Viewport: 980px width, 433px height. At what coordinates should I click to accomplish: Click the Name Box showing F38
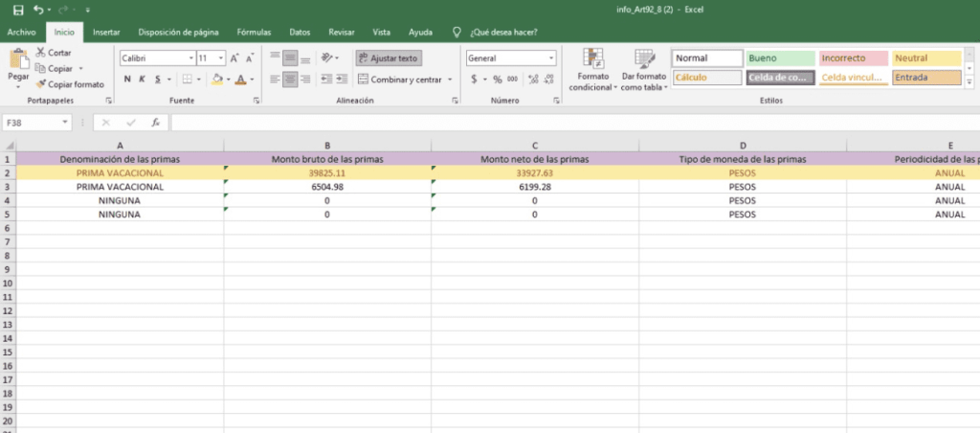coord(31,123)
